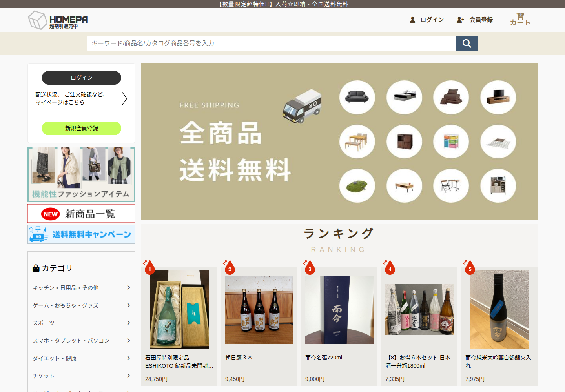Click the 全商品送料無料 hero banner text

tap(235, 151)
